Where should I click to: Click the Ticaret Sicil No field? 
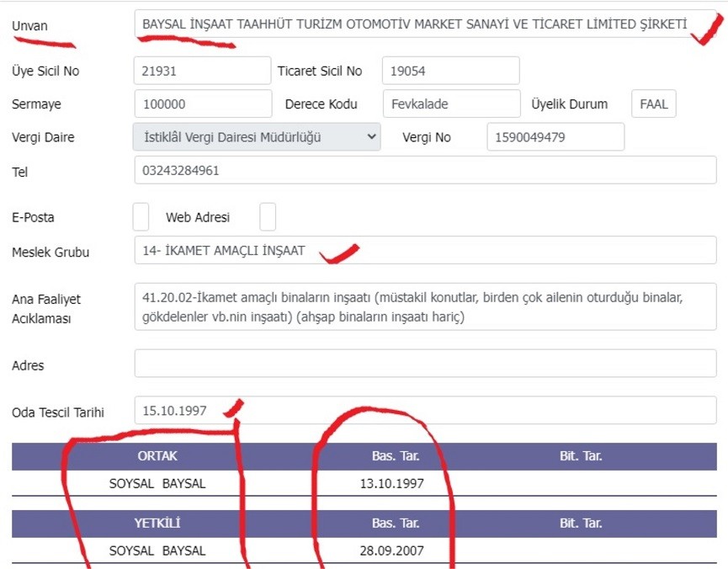point(451,71)
